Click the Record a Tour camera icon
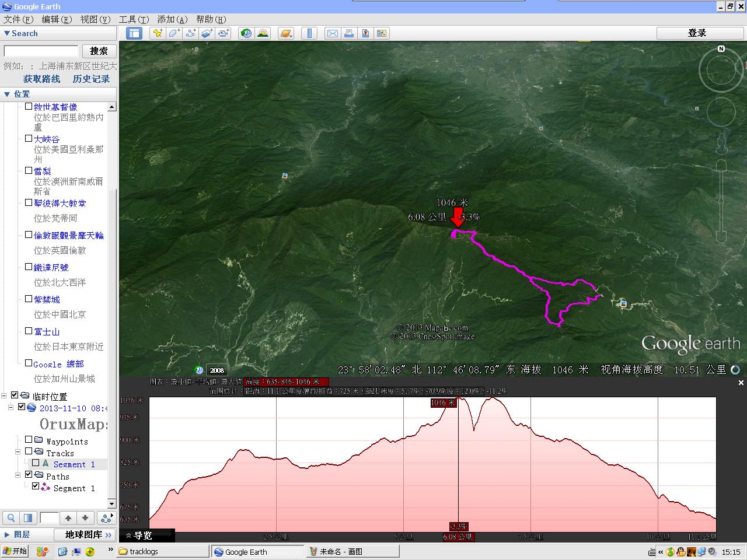Screen dimensions: 747x560 click(x=224, y=33)
